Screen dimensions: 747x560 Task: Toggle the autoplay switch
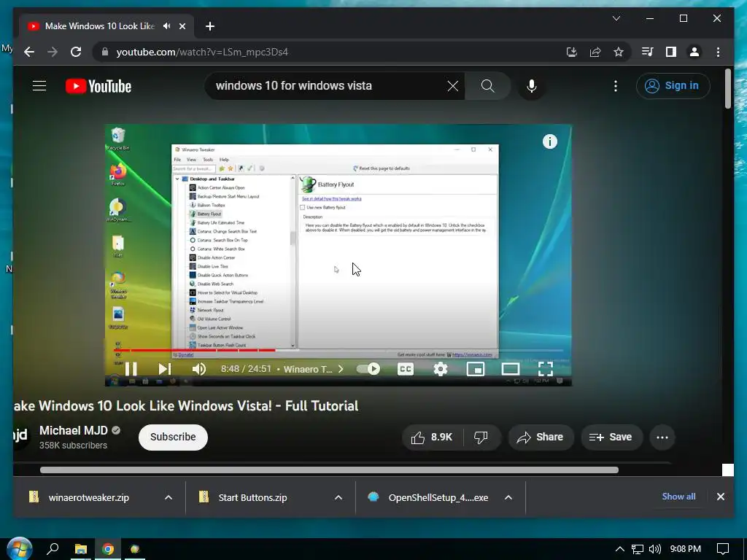[368, 368]
